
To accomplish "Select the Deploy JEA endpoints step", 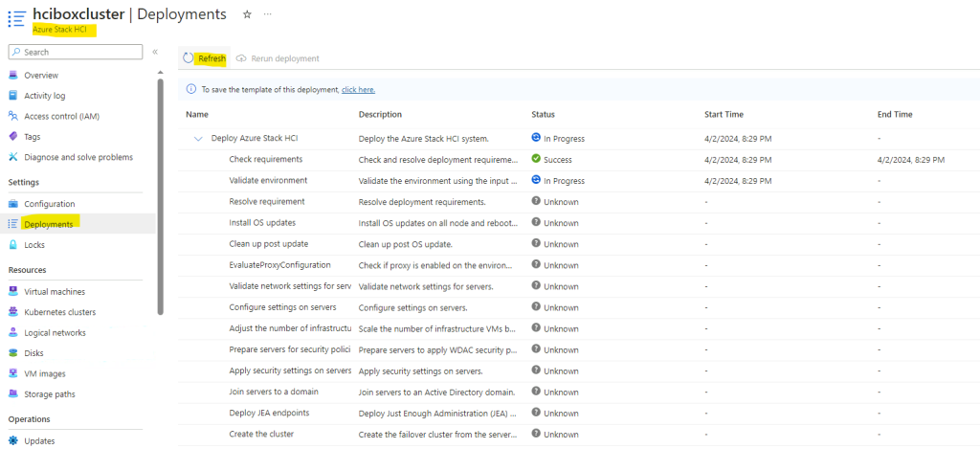I will (269, 413).
